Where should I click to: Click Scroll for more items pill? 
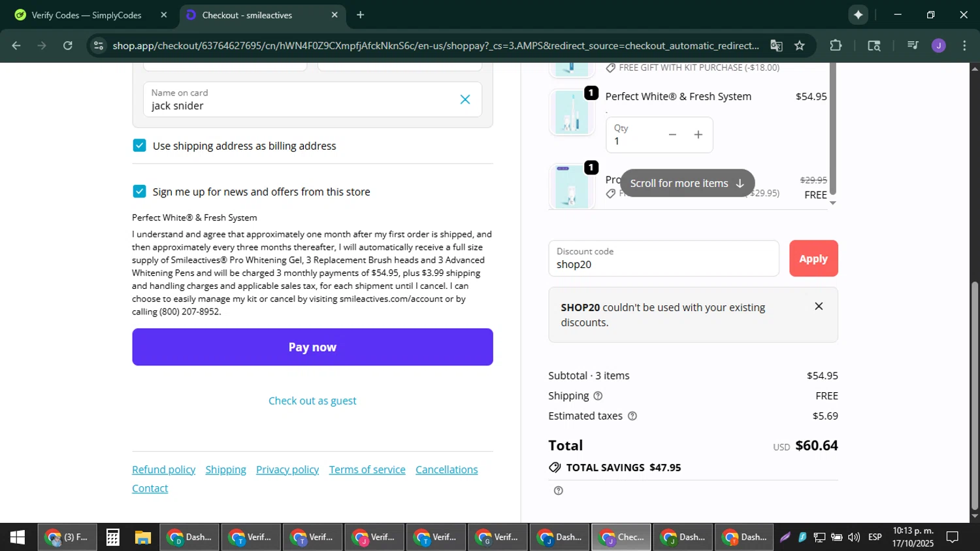point(687,183)
